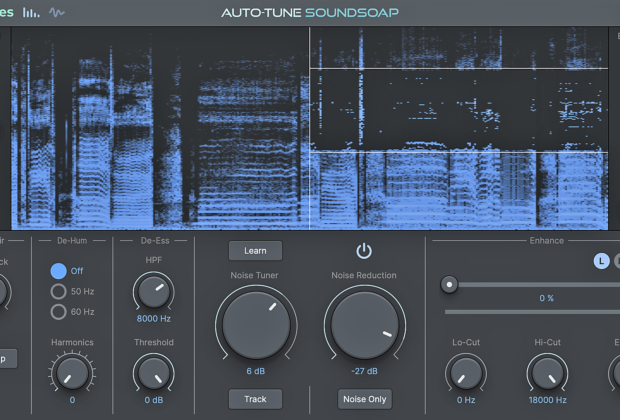Click the -27 dB Noise Reduction value
Screen dimensions: 620x420
(x=364, y=371)
